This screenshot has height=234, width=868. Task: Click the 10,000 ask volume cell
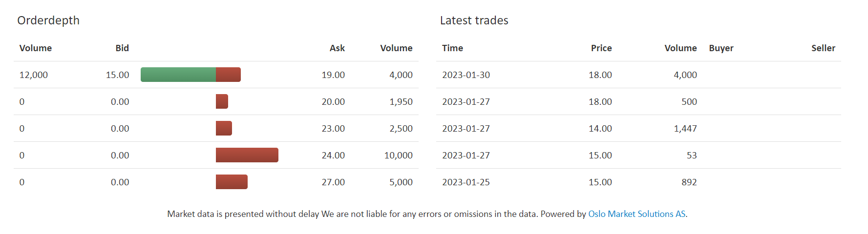[x=398, y=156]
